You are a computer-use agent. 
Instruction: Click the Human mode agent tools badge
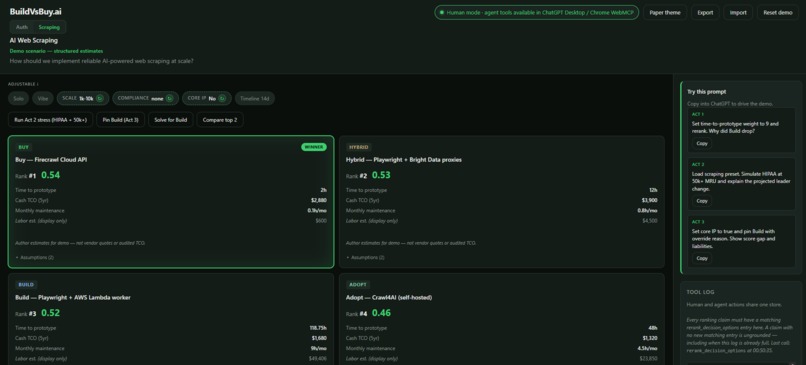coord(537,12)
